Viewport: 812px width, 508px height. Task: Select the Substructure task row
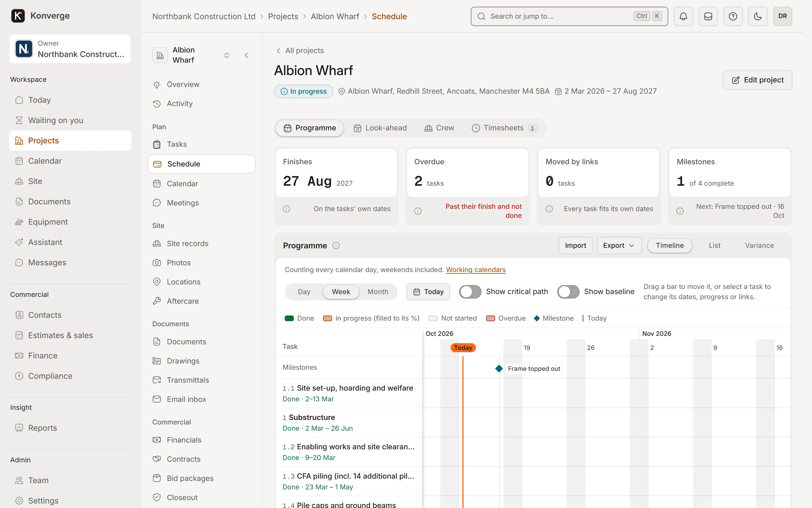tap(348, 423)
